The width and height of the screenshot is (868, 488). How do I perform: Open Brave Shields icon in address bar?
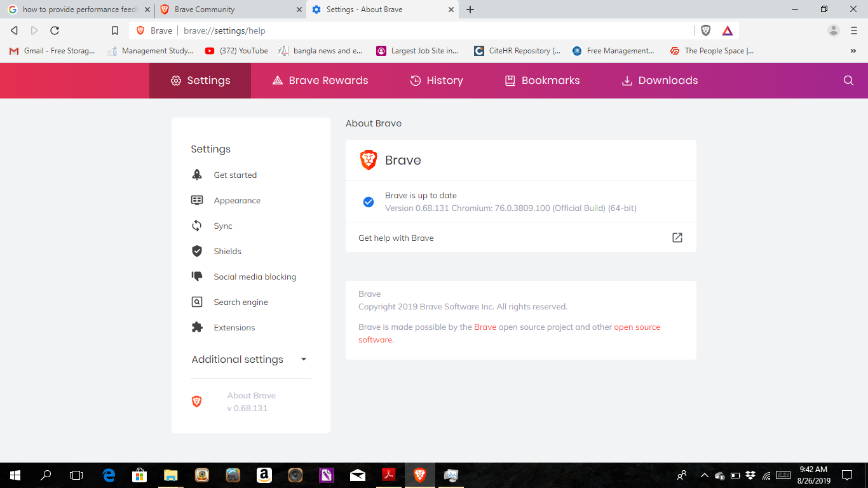point(706,30)
